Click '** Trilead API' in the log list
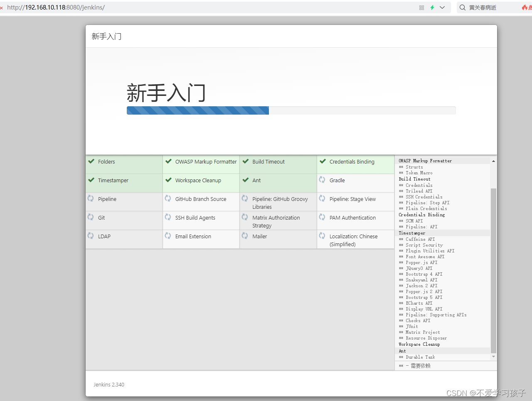Screen dimensions: 532x401 pos(416,191)
